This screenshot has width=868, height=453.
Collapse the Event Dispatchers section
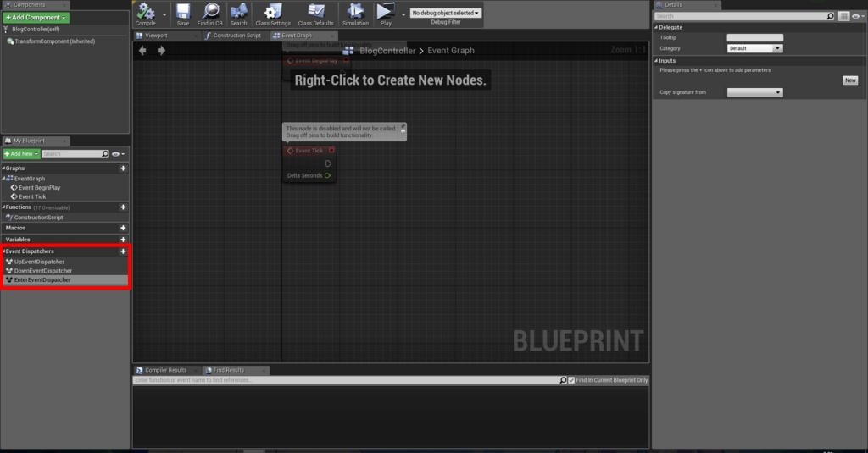point(4,251)
